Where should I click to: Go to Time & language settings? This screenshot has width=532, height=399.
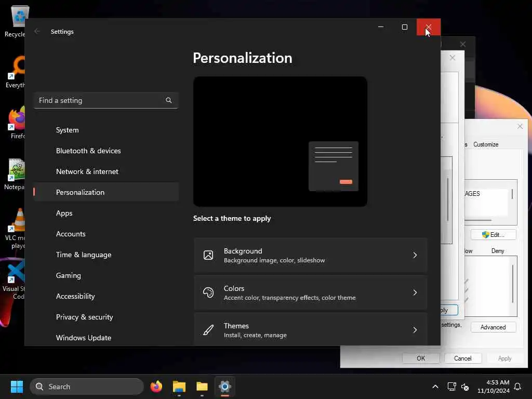[x=106, y=255]
